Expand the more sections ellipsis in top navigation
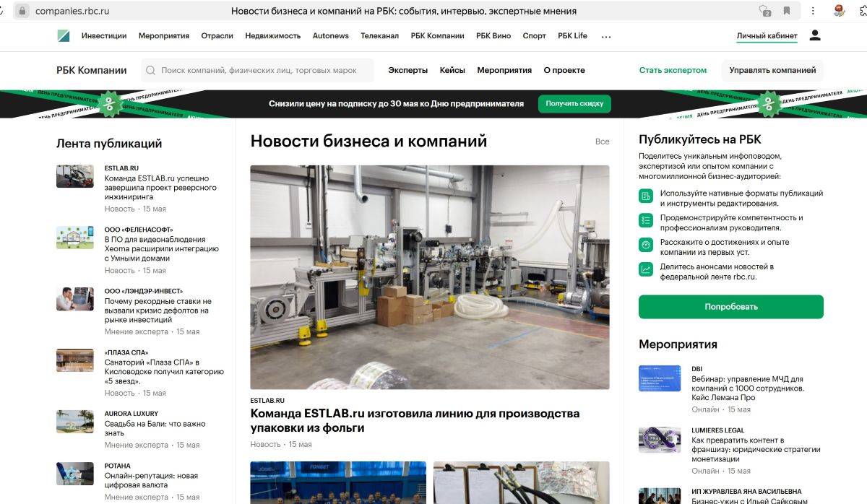Image resolution: width=867 pixels, height=504 pixels. point(605,36)
